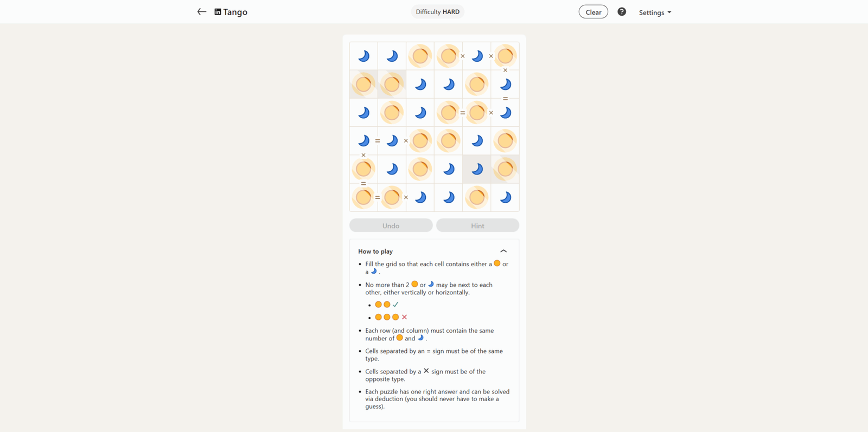Click the How to play heading
Image resolution: width=868 pixels, height=432 pixels.
pos(375,252)
